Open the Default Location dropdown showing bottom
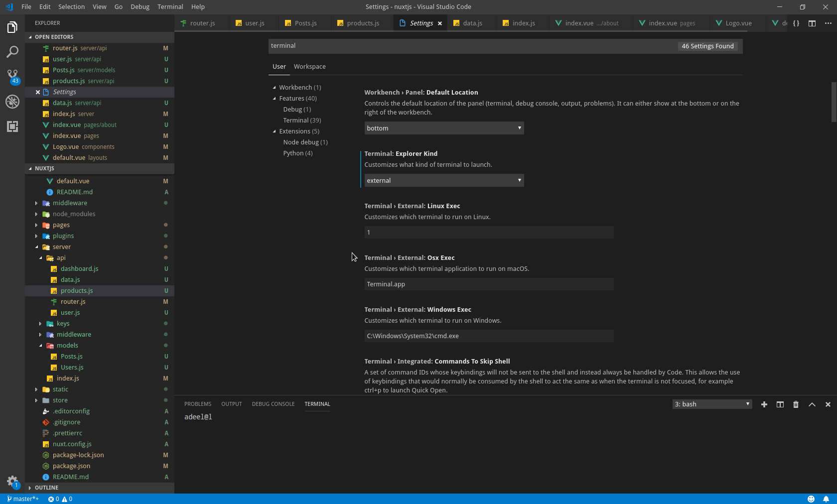Screen dimensions: 837x504 444,128
